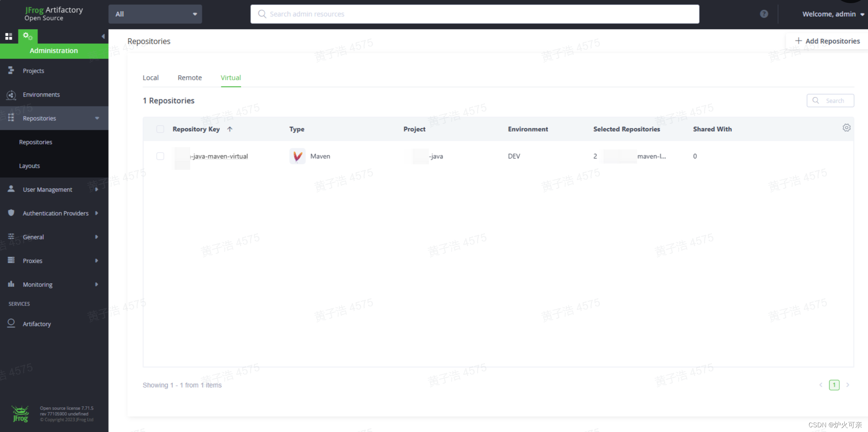This screenshot has height=432, width=868.
Task: Sort by Repository Key column header
Action: (x=196, y=129)
